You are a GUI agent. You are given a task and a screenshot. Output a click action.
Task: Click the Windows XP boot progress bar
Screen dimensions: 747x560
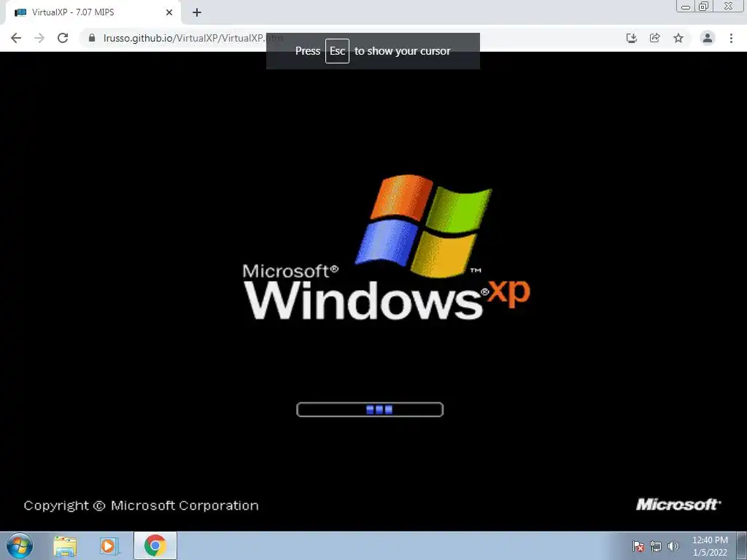[x=370, y=410]
